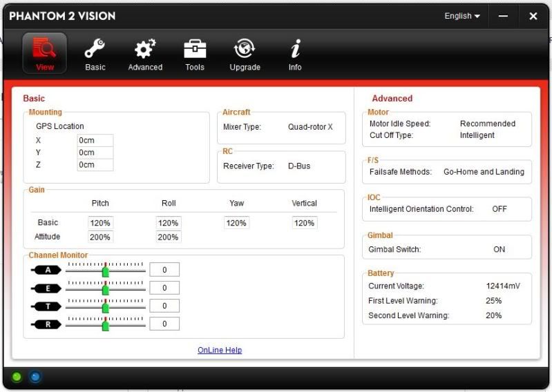Click the OnLine Help link
The image size is (552, 392).
(x=220, y=350)
